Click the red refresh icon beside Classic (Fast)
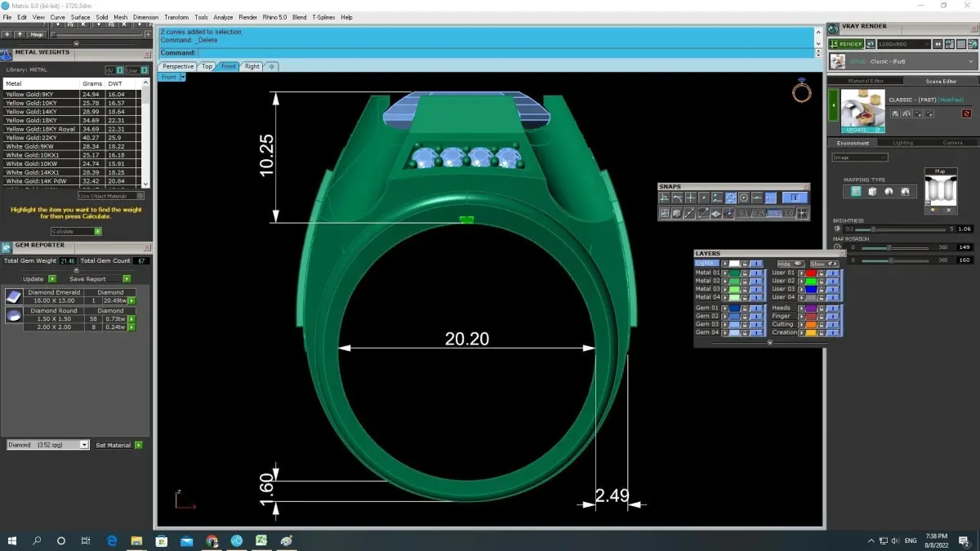The image size is (980, 551). click(966, 113)
